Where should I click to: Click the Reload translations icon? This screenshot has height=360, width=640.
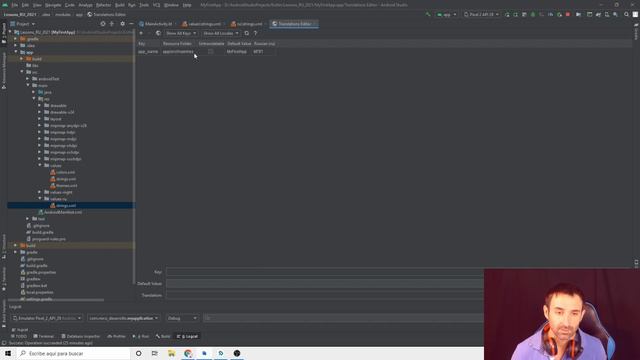(x=247, y=33)
